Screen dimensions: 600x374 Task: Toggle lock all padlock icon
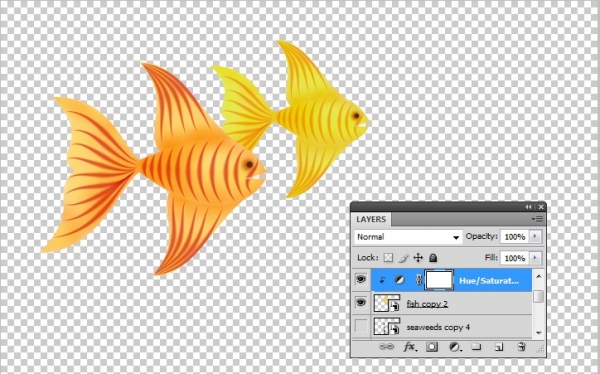click(x=433, y=258)
